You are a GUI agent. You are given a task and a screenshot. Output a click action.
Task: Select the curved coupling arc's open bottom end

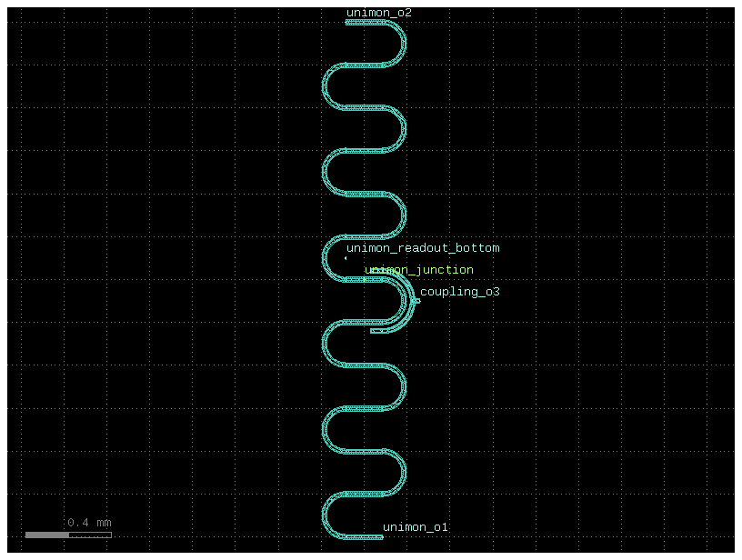pos(373,331)
